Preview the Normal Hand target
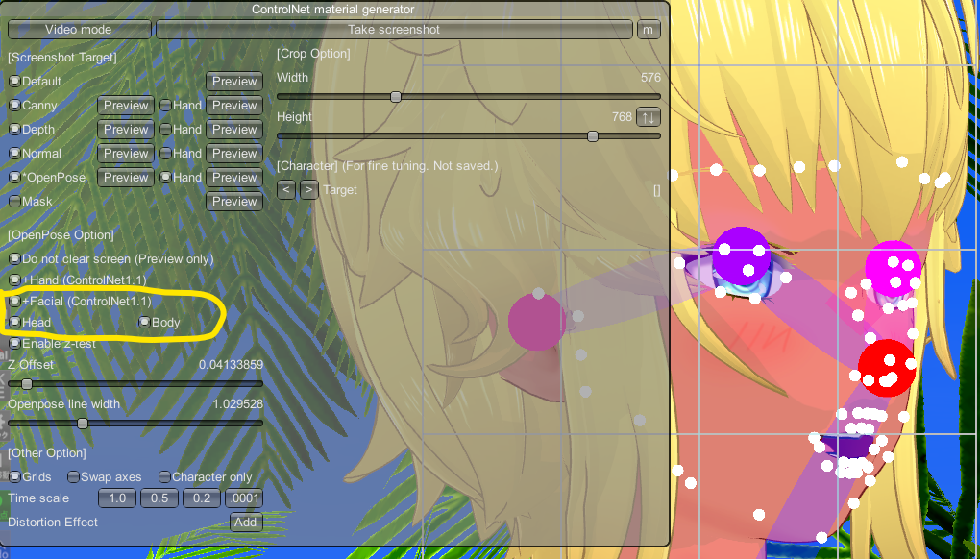The image size is (980, 559). (x=234, y=153)
